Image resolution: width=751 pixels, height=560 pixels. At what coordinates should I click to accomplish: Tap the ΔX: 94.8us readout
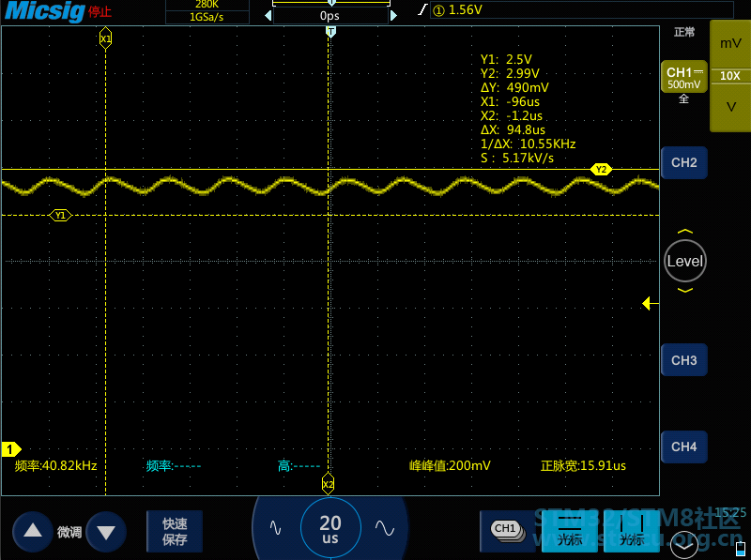click(x=513, y=129)
